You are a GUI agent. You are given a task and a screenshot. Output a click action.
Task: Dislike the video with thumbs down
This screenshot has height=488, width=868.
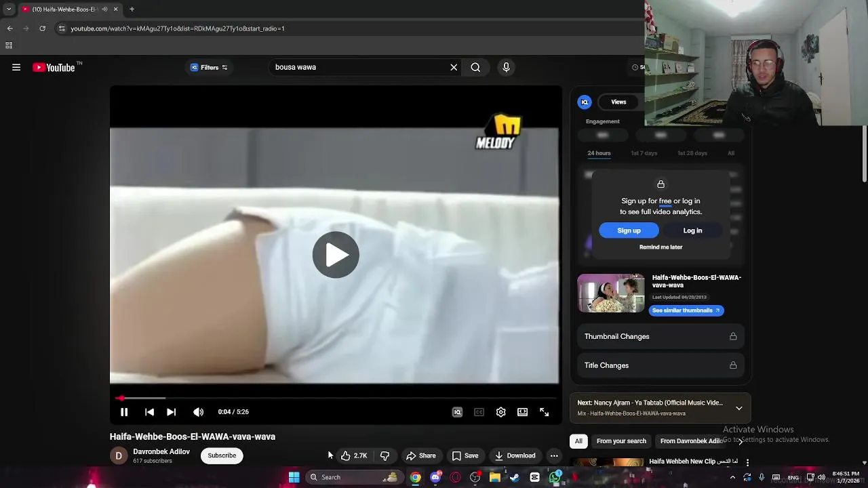tap(384, 455)
